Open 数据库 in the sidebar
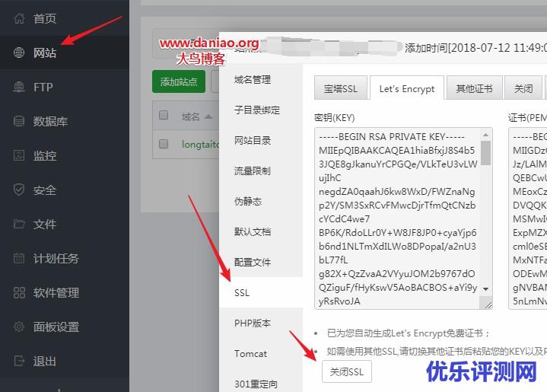The image size is (547, 392). 50,122
